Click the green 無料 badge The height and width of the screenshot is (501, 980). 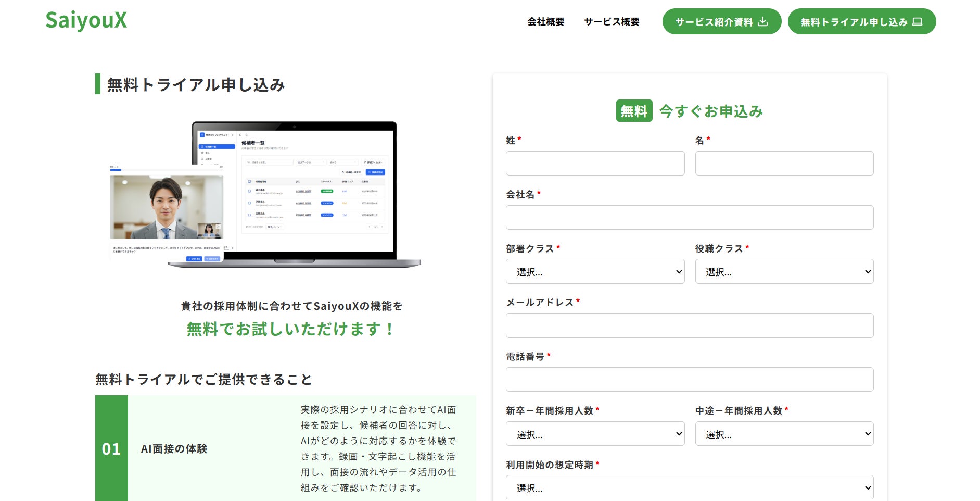(x=634, y=111)
